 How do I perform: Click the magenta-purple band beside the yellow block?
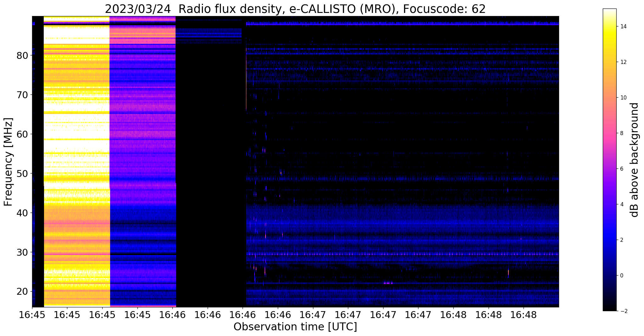point(143,161)
